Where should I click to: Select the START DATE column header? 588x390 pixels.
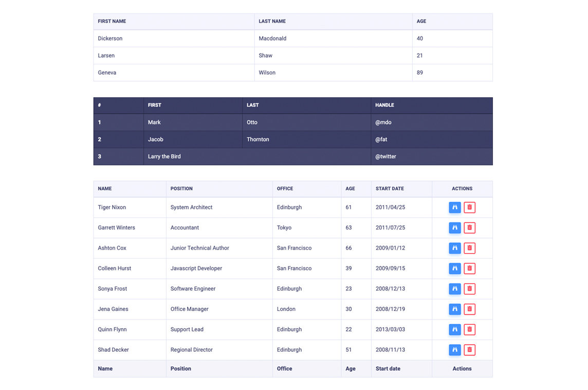coord(390,189)
